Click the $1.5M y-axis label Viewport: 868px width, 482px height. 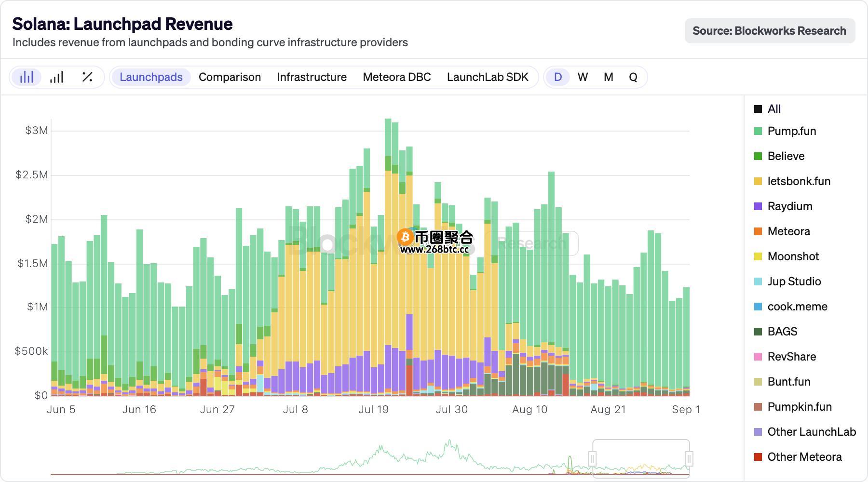(33, 263)
